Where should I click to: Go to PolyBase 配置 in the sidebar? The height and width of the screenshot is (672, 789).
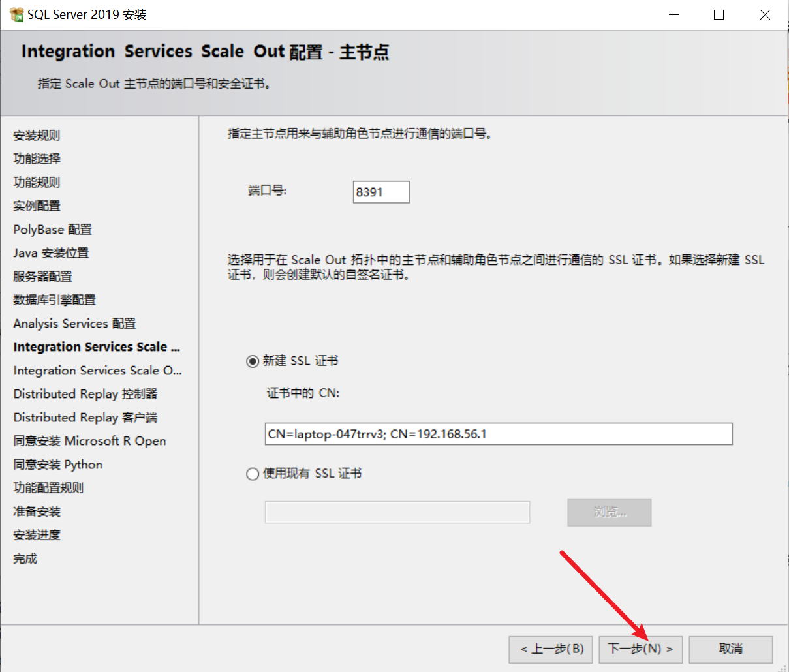52,230
